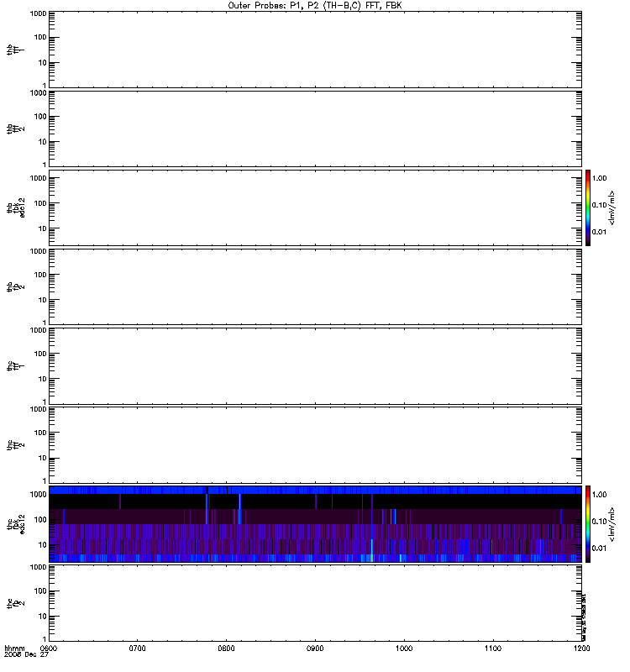The width and height of the screenshot is (630, 672).
Task: Click the "10" y-axis label of thb fff 1 panel
Action: coord(43,62)
